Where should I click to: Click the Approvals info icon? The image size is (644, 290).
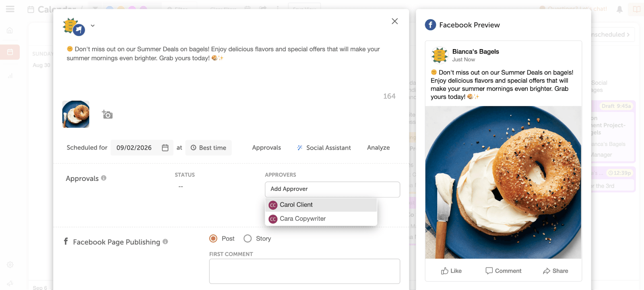click(104, 178)
